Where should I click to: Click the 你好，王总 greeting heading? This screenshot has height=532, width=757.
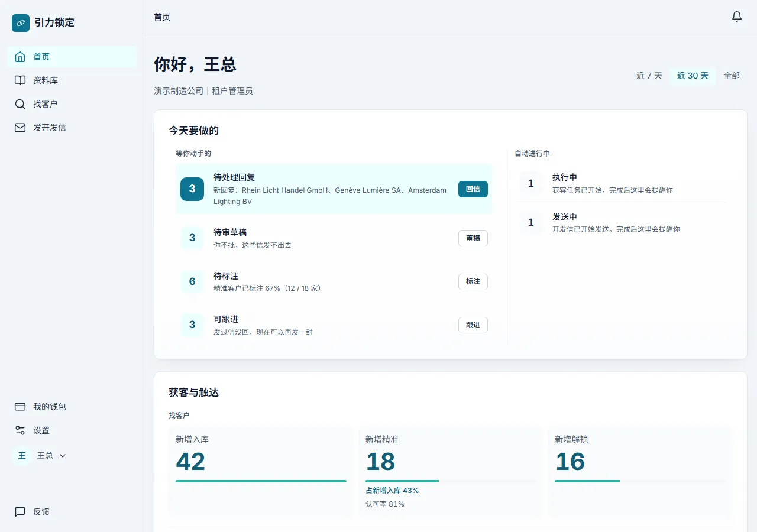coord(195,64)
